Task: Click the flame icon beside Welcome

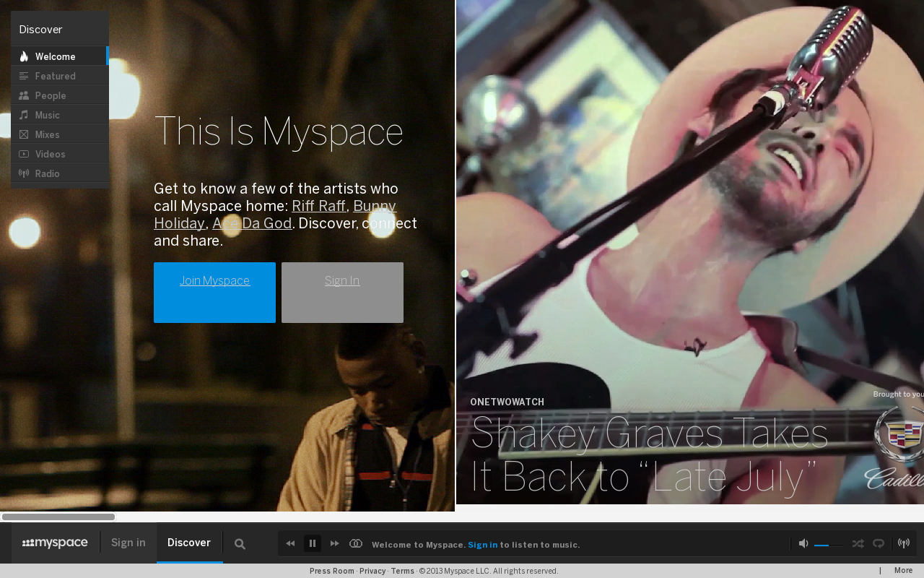Action: pyautogui.click(x=24, y=56)
